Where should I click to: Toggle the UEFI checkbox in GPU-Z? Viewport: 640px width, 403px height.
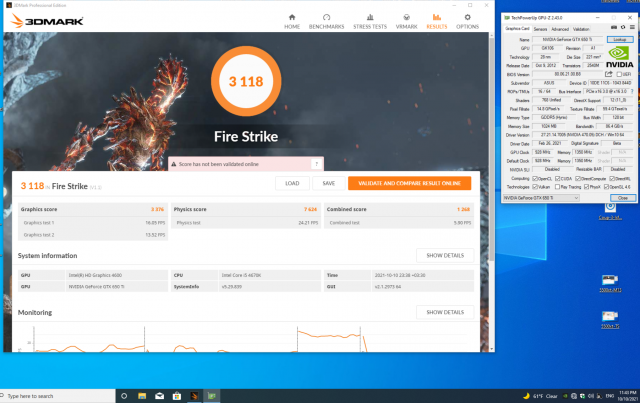tap(619, 74)
